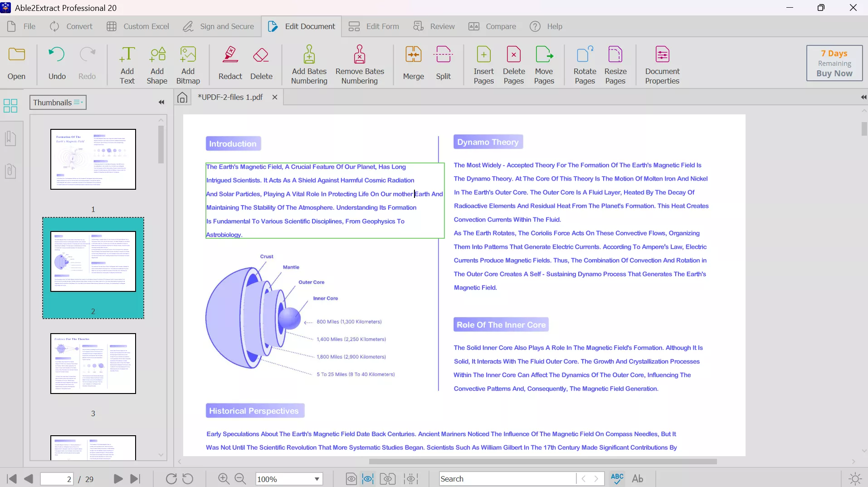Viewport: 868px width, 487px height.
Task: Click the horizontal scrollbar under the document
Action: 542,462
